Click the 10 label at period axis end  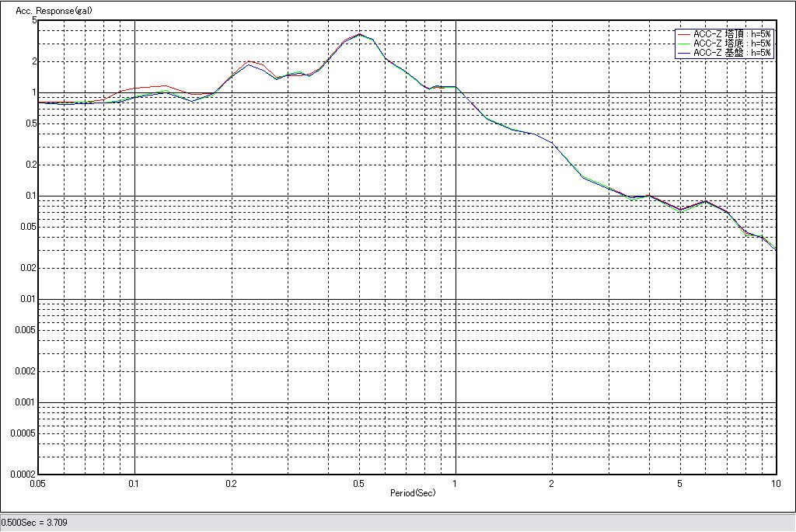coord(775,484)
